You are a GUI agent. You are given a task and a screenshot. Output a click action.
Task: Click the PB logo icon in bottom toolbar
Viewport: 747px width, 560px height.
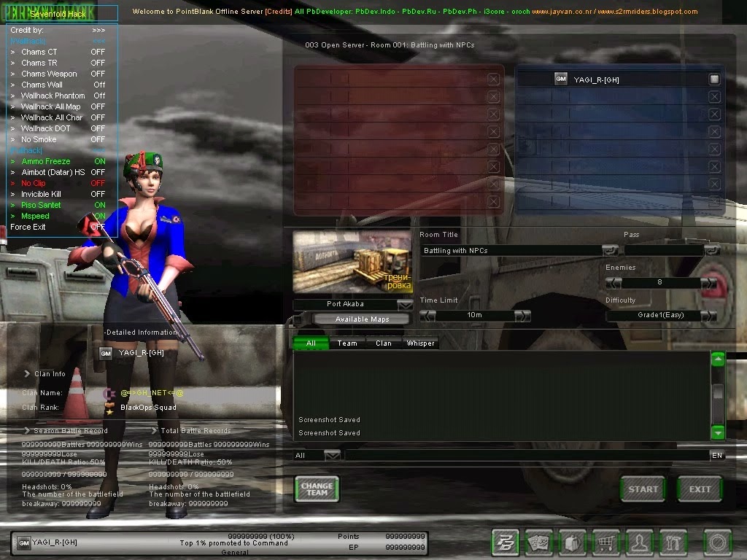pos(505,542)
